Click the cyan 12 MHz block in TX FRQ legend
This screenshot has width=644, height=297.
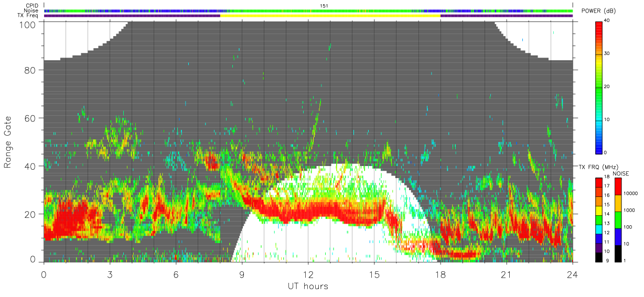click(599, 229)
